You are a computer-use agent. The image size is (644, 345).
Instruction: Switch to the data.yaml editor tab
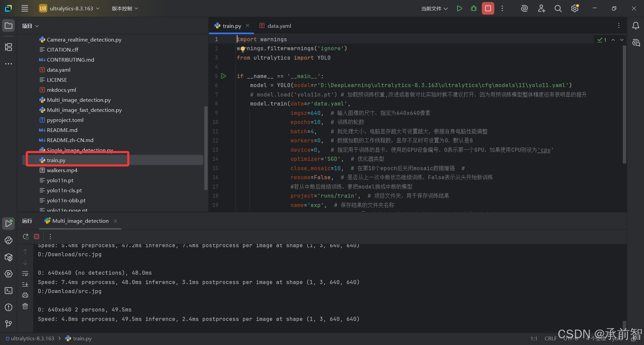coord(275,26)
